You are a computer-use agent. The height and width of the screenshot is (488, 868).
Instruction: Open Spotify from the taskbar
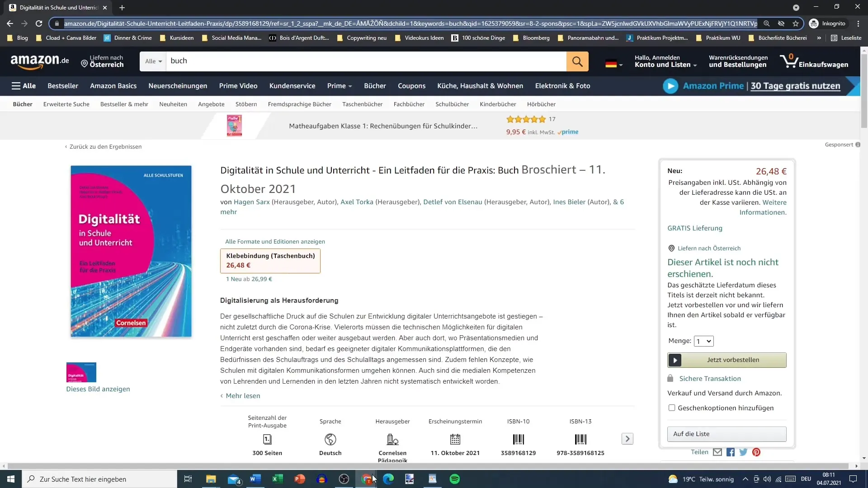coord(455,479)
